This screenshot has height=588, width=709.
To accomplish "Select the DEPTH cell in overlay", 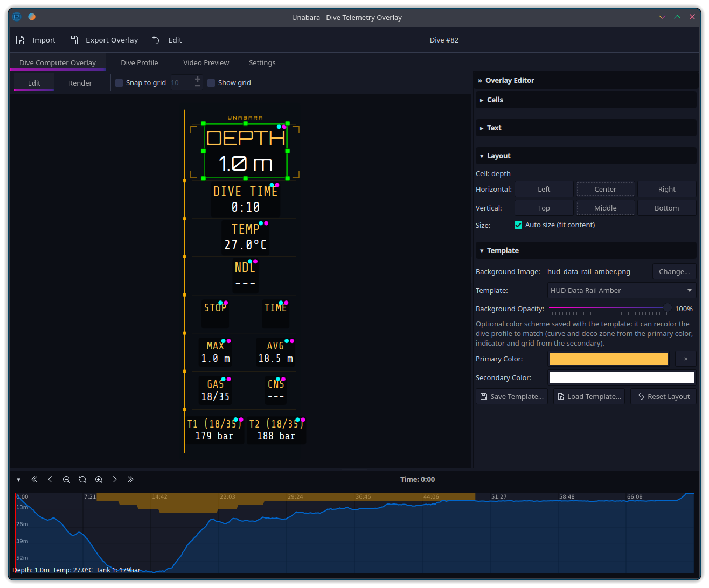I will coord(245,151).
